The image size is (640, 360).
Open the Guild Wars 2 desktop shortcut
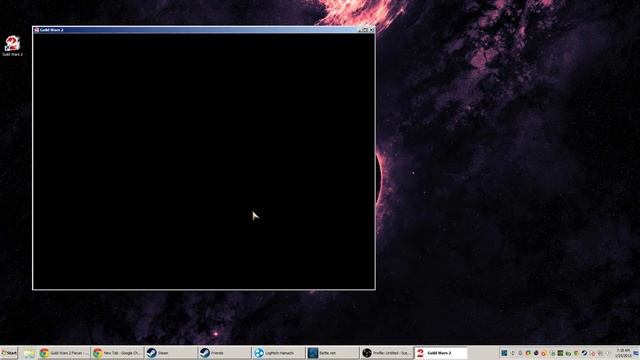pyautogui.click(x=12, y=46)
